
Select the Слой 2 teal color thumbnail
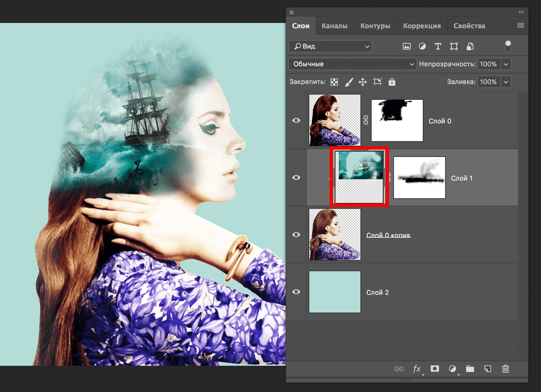point(335,292)
